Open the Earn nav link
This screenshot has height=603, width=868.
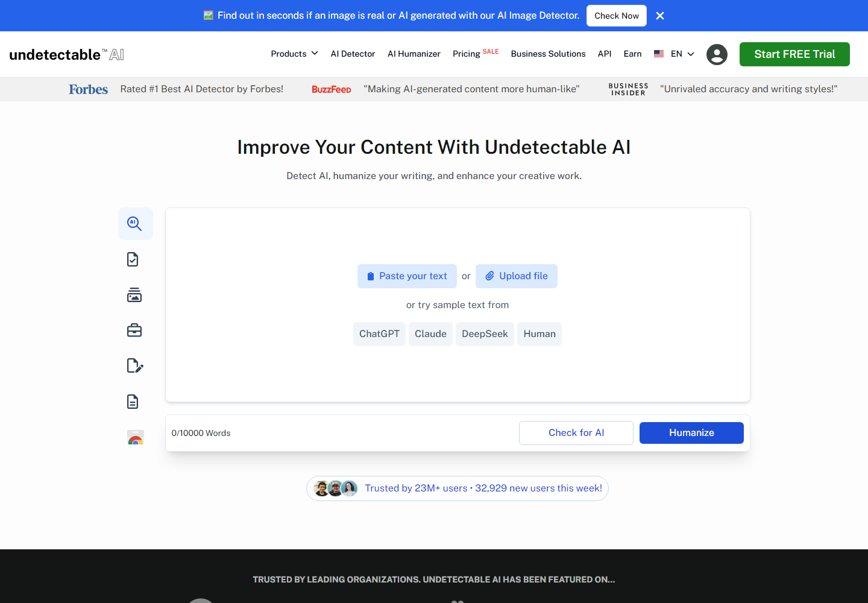click(x=632, y=54)
